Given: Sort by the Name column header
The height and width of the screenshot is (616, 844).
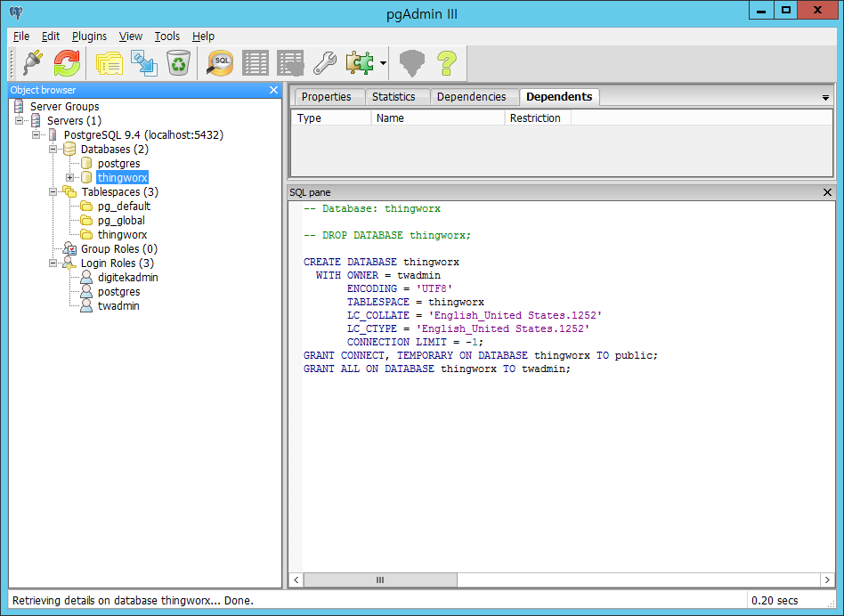Looking at the screenshot, I should [x=438, y=118].
